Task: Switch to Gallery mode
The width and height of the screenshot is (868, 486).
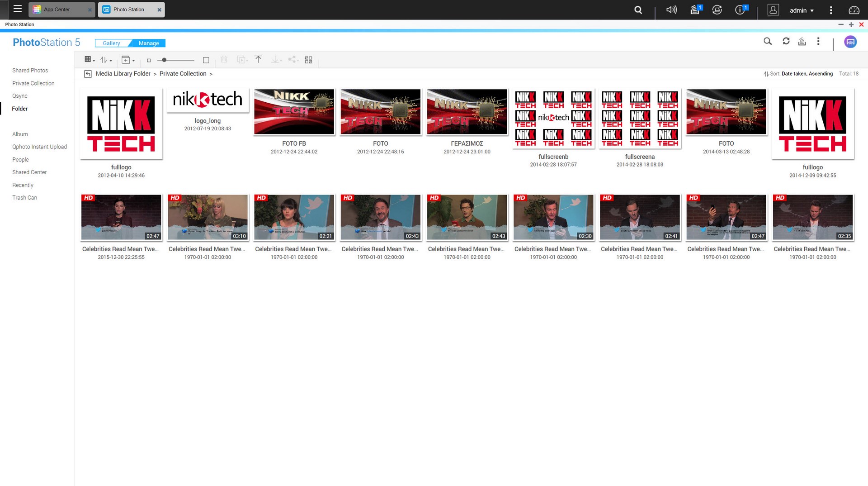Action: pyautogui.click(x=111, y=43)
